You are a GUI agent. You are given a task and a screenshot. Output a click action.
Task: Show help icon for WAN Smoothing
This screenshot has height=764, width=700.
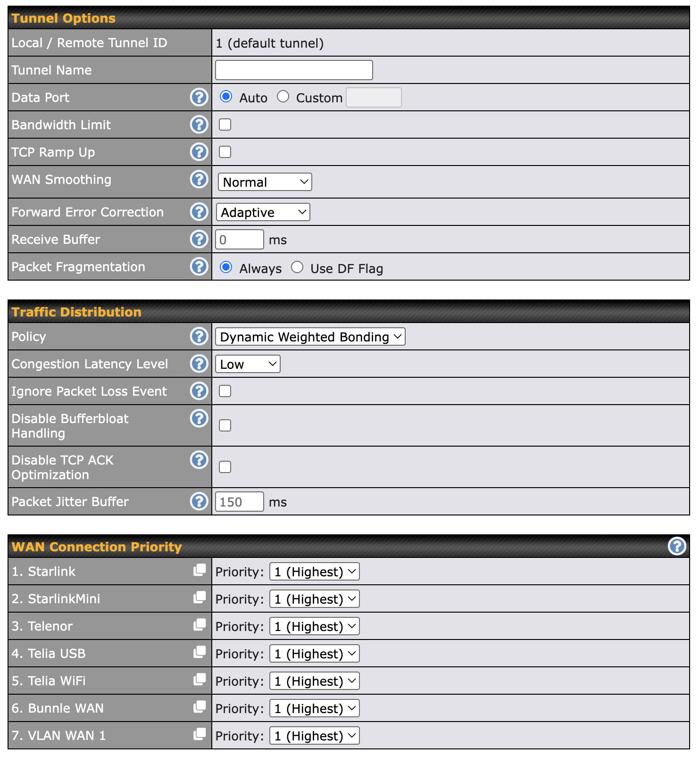199,180
